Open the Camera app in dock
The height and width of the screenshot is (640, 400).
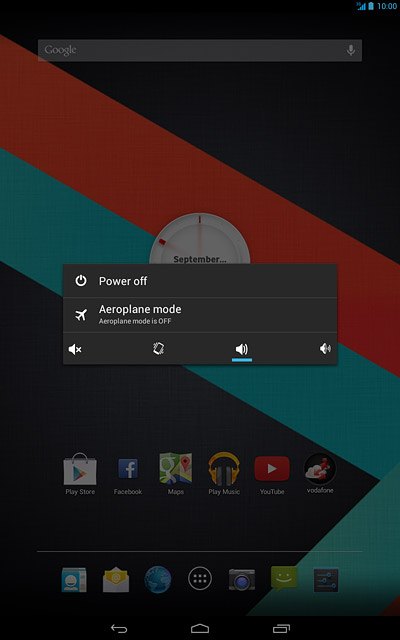tap(242, 579)
